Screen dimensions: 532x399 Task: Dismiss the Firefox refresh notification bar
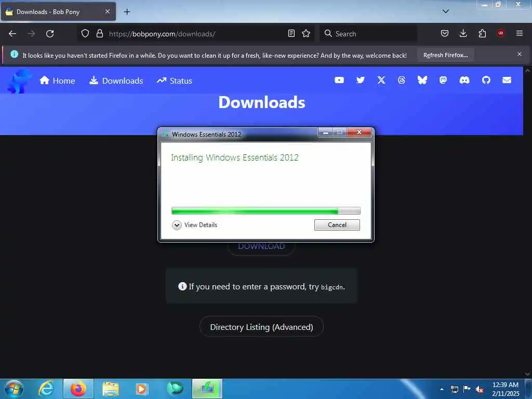click(x=520, y=54)
